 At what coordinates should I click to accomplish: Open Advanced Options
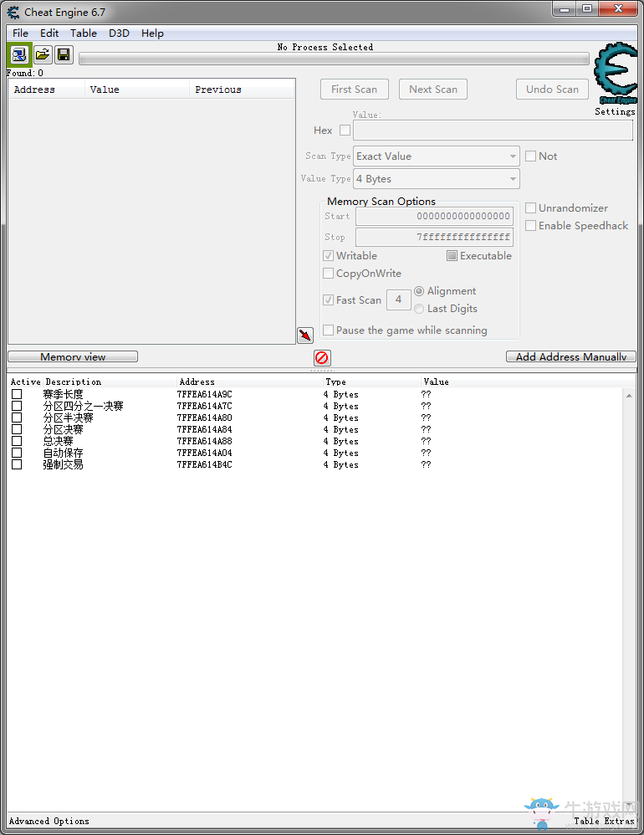(x=49, y=821)
